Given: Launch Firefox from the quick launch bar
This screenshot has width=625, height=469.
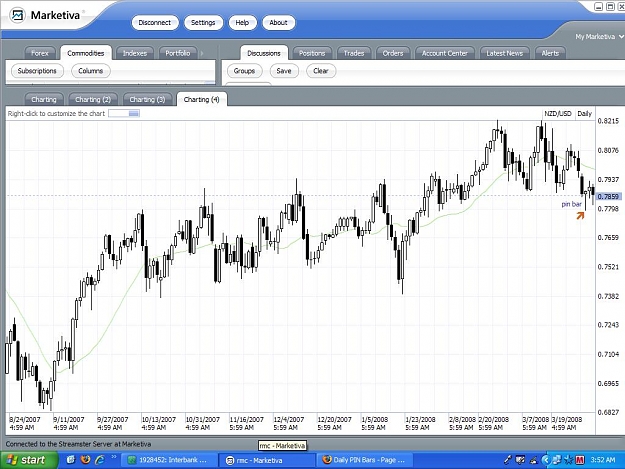Looking at the screenshot, I should pos(85,460).
